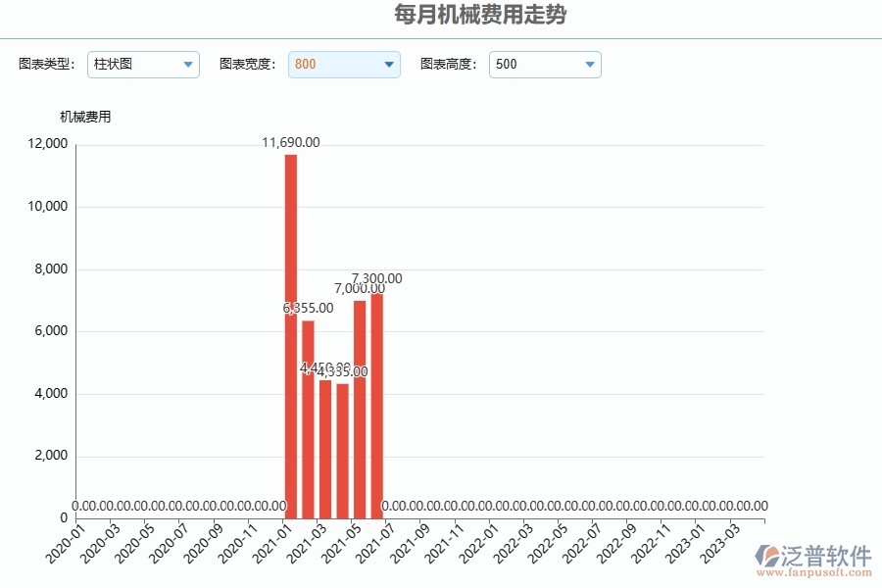Viewport: 882px width, 588px height.
Task: Click the dropdown arrow on 800 width selector
Action: click(x=388, y=65)
